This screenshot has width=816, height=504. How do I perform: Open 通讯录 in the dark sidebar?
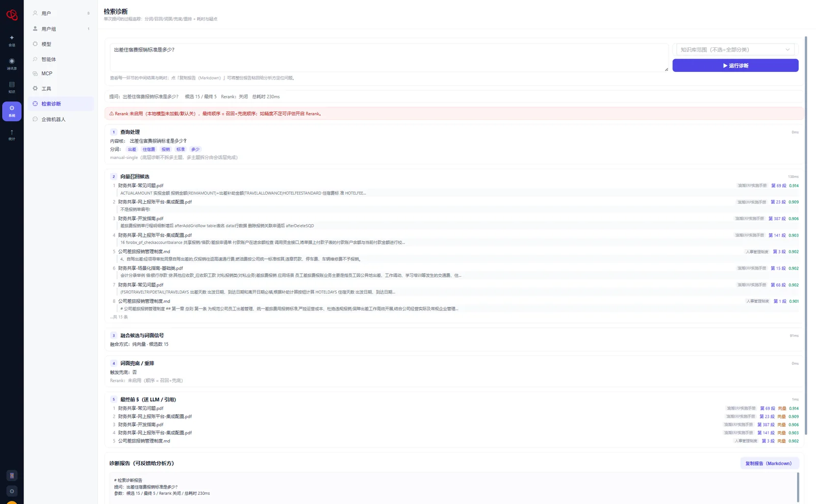(12, 64)
